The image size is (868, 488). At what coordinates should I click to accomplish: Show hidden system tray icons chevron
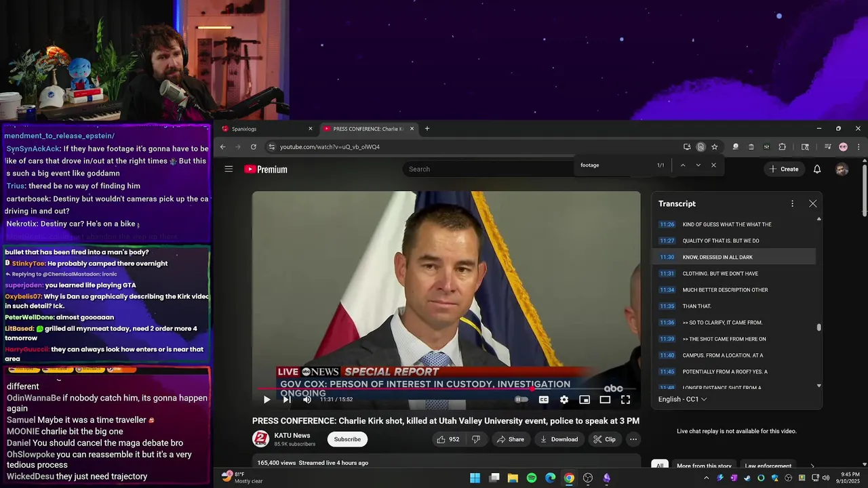point(706,478)
